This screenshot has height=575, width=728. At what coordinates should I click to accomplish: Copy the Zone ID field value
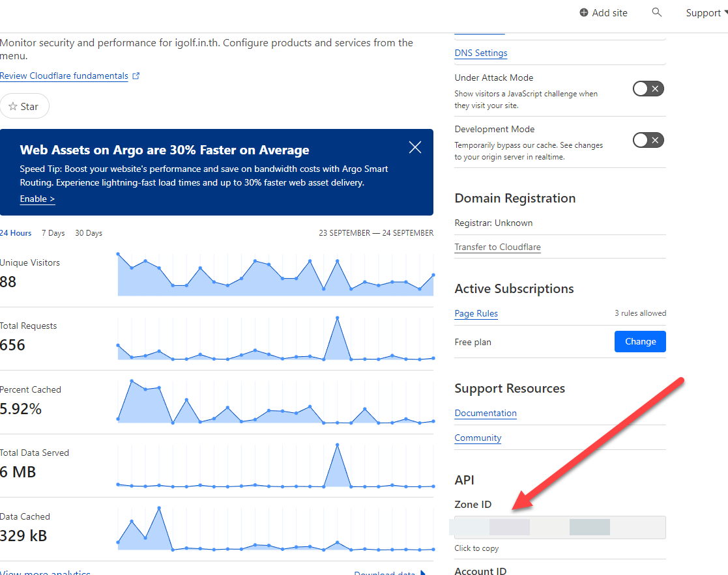(560, 527)
